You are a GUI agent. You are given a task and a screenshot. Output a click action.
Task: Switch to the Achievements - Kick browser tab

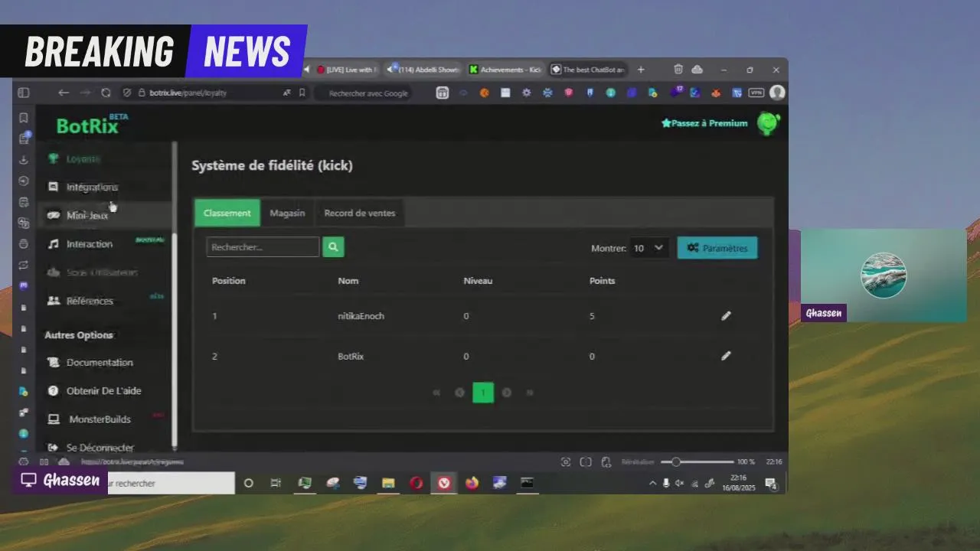coord(506,70)
